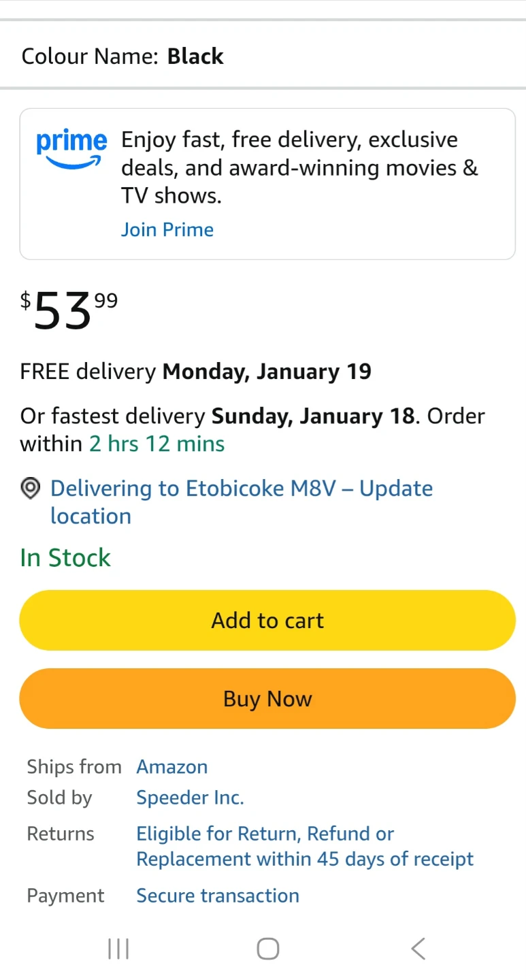The width and height of the screenshot is (526, 980).
Task: Tap the Prime logo in banner
Action: 71,149
